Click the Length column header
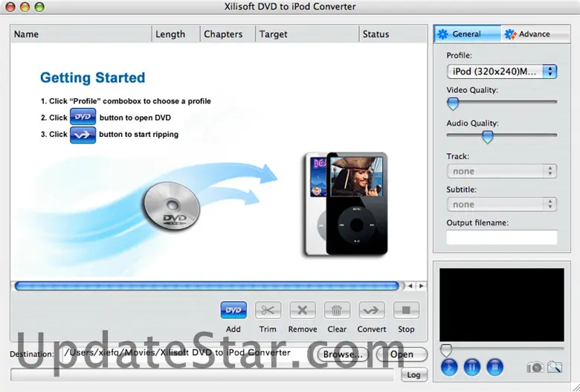Image resolution: width=580 pixels, height=392 pixels. [x=175, y=34]
